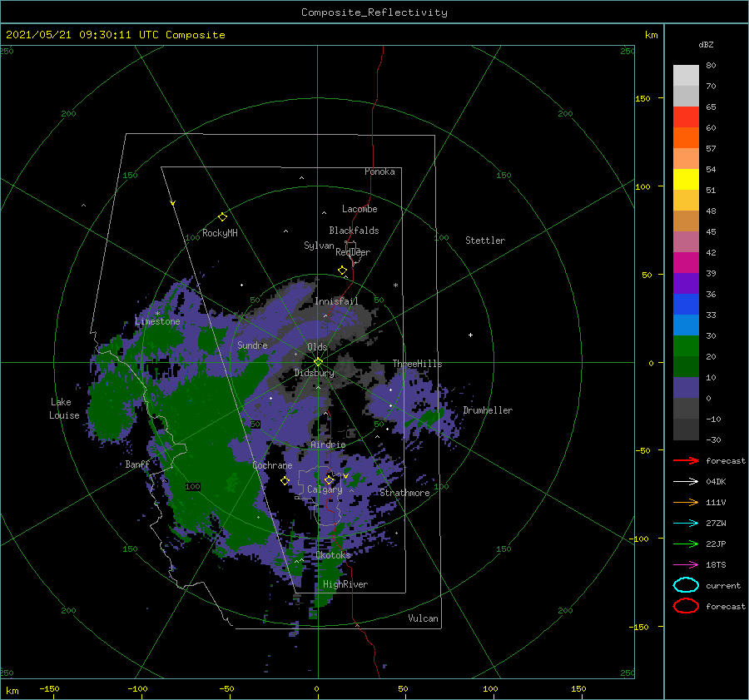Click the RedDeer city label
This screenshot has height=700, width=749.
click(353, 252)
